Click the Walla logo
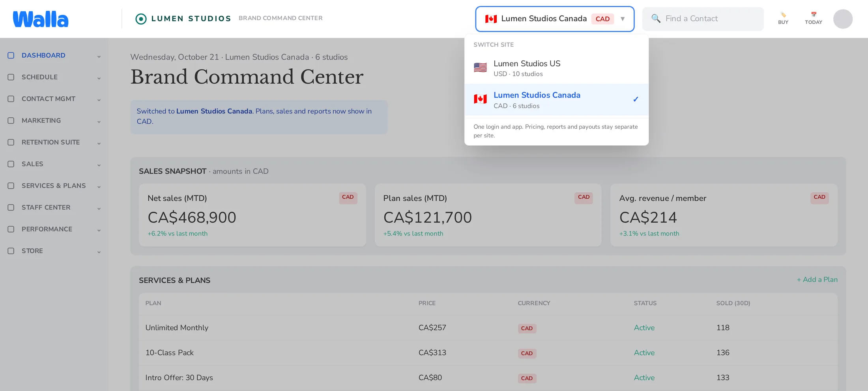 [x=41, y=19]
